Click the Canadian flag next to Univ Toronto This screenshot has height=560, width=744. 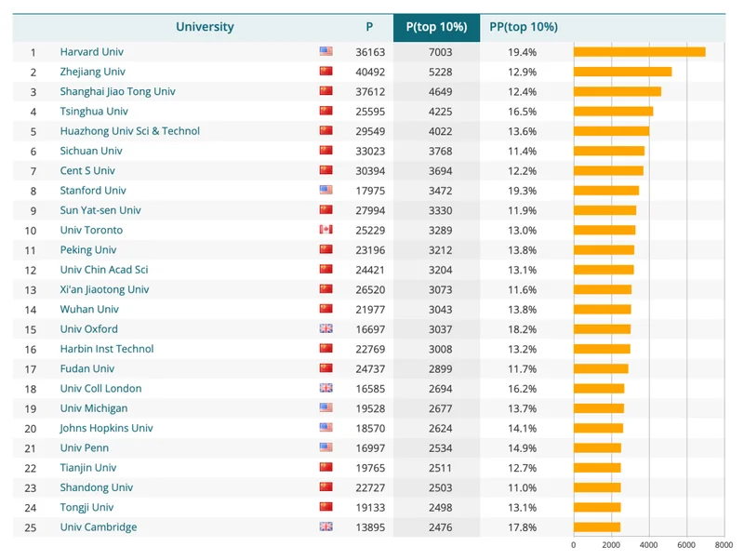point(325,230)
